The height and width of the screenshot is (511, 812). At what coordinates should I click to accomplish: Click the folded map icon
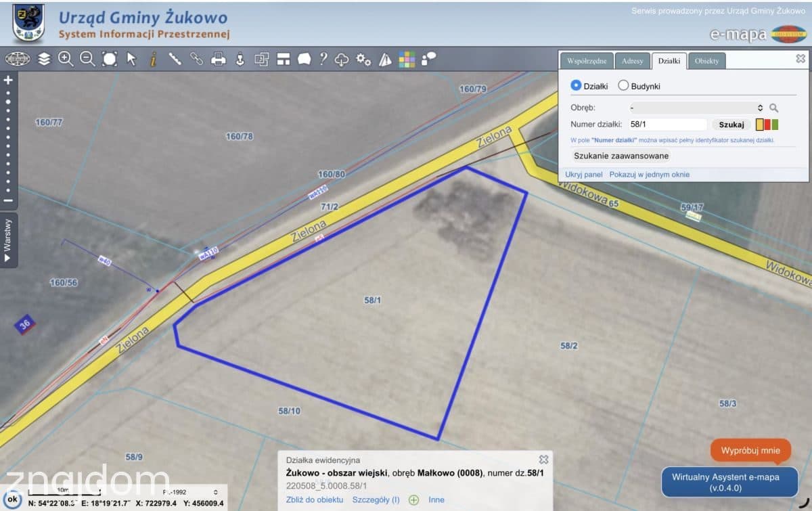tap(385, 59)
